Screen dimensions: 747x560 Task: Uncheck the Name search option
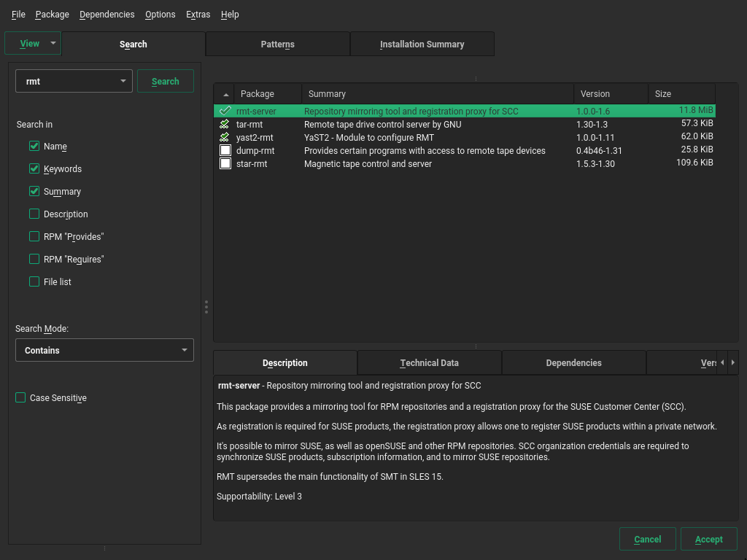tap(34, 147)
